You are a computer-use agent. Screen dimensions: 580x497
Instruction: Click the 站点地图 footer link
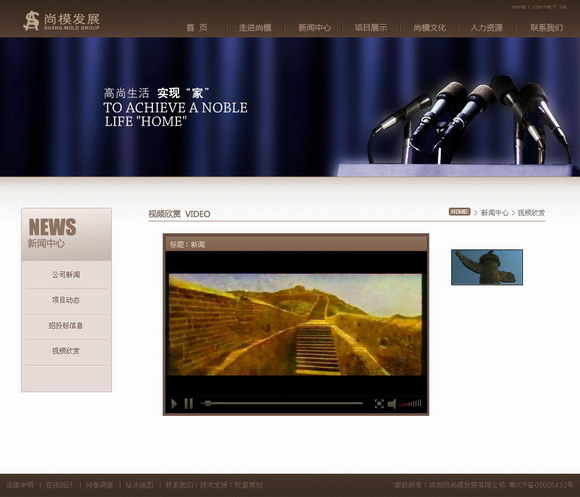[x=139, y=485]
